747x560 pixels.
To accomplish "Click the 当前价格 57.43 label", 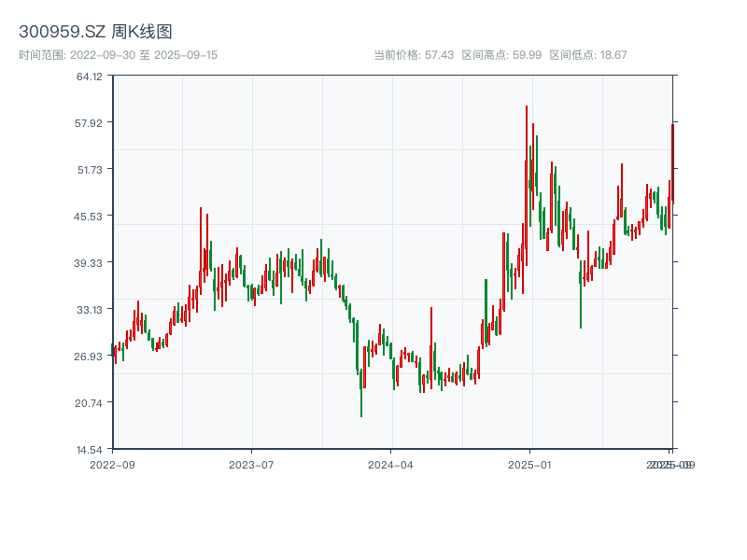I will point(414,55).
